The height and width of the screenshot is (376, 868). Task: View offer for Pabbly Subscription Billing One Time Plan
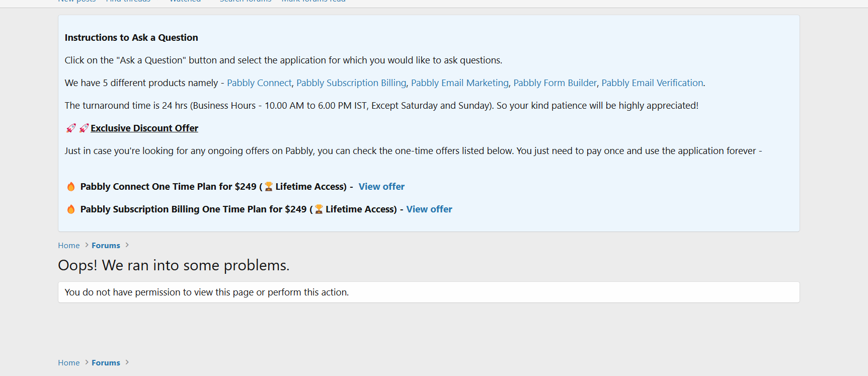point(429,209)
